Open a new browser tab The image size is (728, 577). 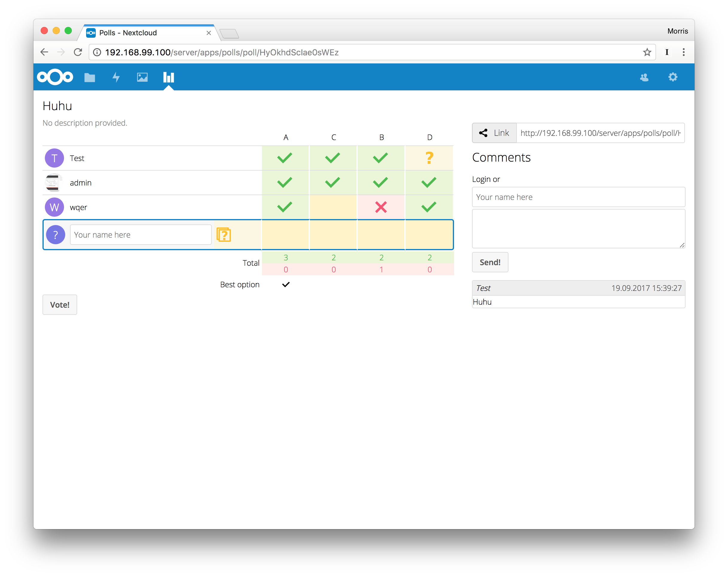click(229, 34)
